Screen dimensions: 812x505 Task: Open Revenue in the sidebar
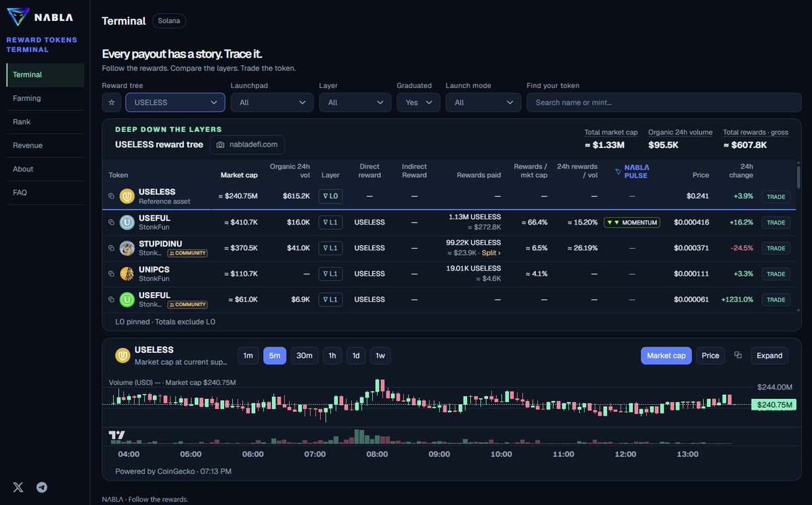45,145
